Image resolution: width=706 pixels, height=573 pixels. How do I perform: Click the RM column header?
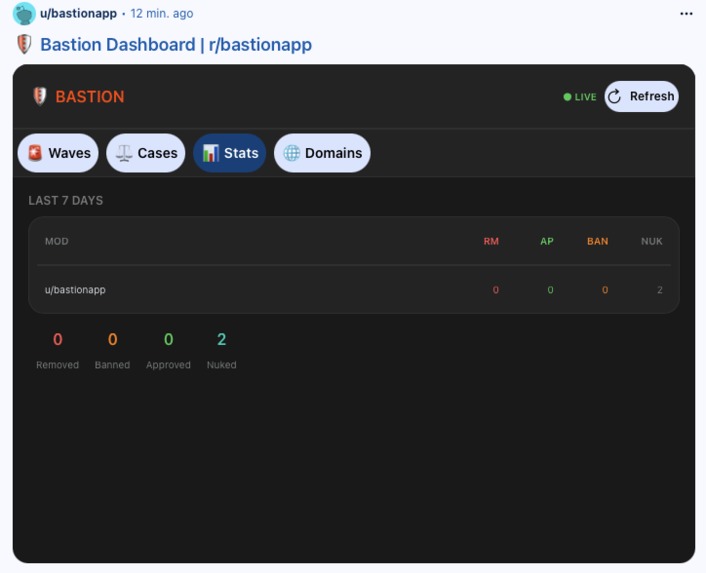click(x=491, y=241)
